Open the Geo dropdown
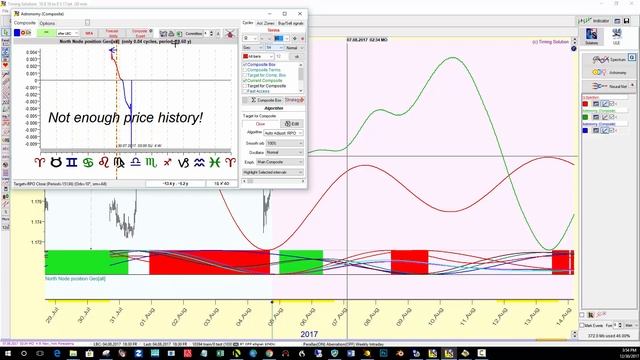This screenshot has height=360, width=640. pos(253,48)
